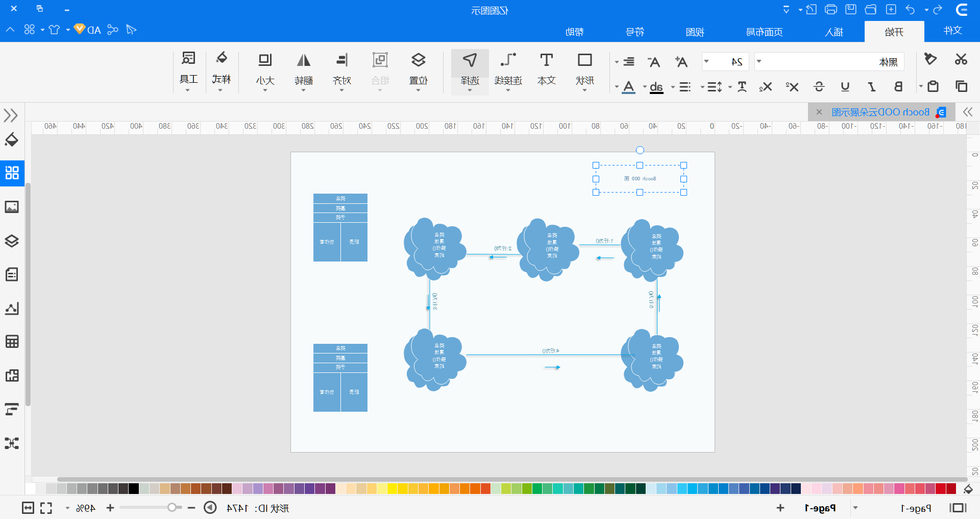This screenshot has width=980, height=519.
Task: Open the 工具 tools icon
Action: point(189,70)
